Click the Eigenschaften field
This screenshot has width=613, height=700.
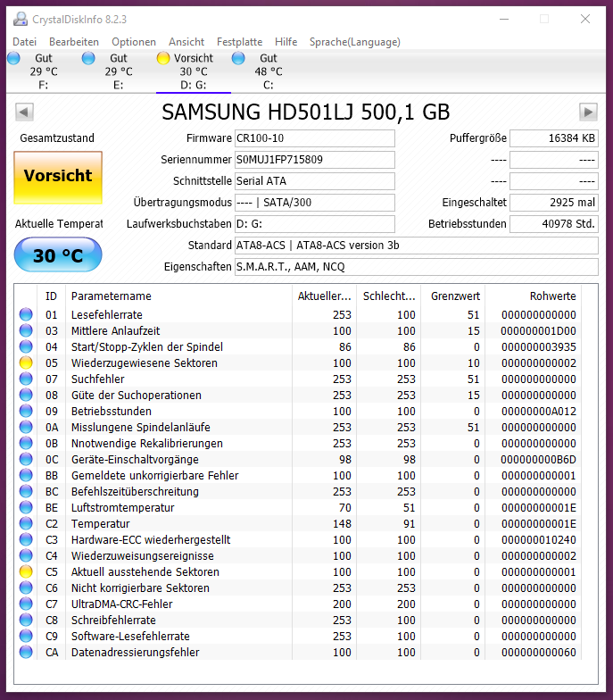[x=416, y=267]
